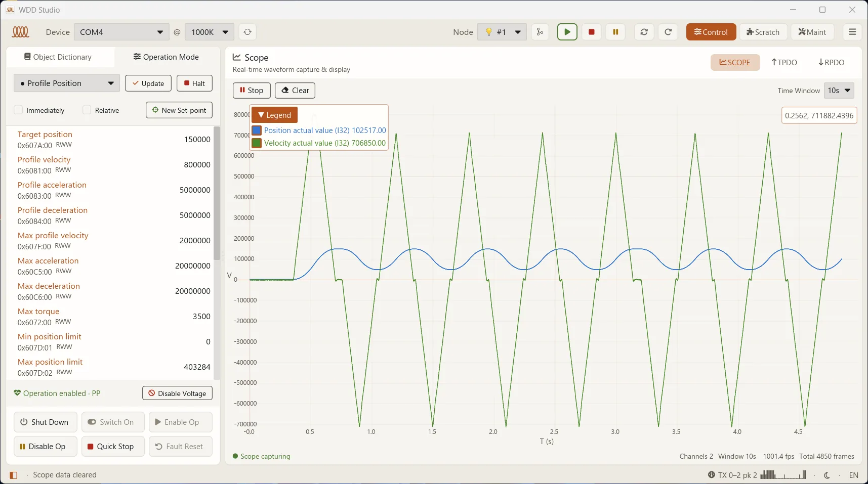
Task: Switch to the RPDO tab
Action: point(831,62)
